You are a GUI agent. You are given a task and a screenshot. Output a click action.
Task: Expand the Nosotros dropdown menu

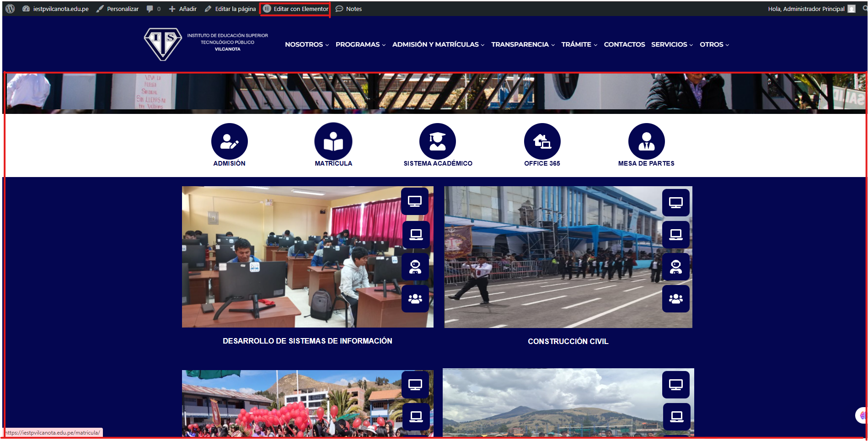[x=307, y=44]
